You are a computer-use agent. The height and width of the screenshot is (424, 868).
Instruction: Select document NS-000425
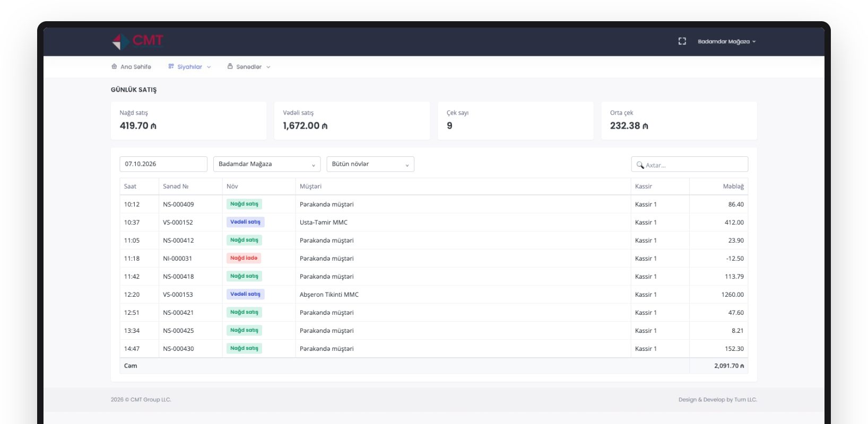(178, 331)
